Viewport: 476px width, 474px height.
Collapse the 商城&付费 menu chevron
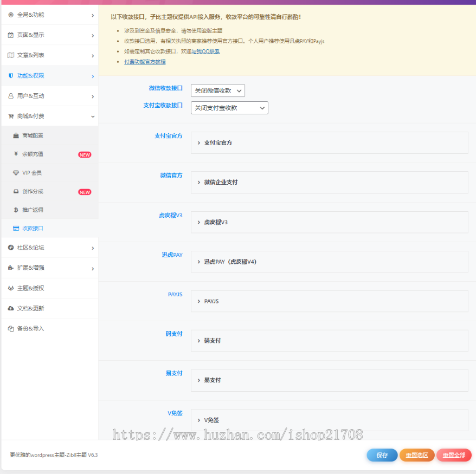coord(93,116)
